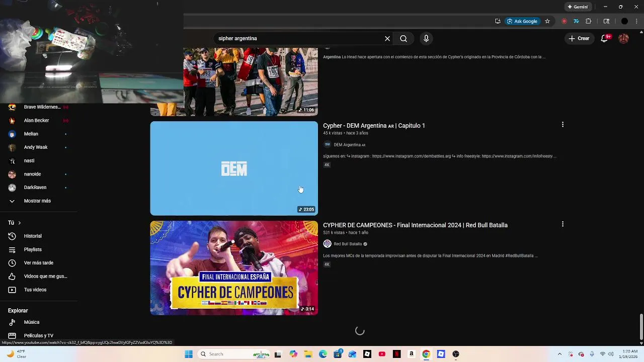Open Andy Waak channel in the sidebar
The image size is (644, 362).
(x=38, y=147)
